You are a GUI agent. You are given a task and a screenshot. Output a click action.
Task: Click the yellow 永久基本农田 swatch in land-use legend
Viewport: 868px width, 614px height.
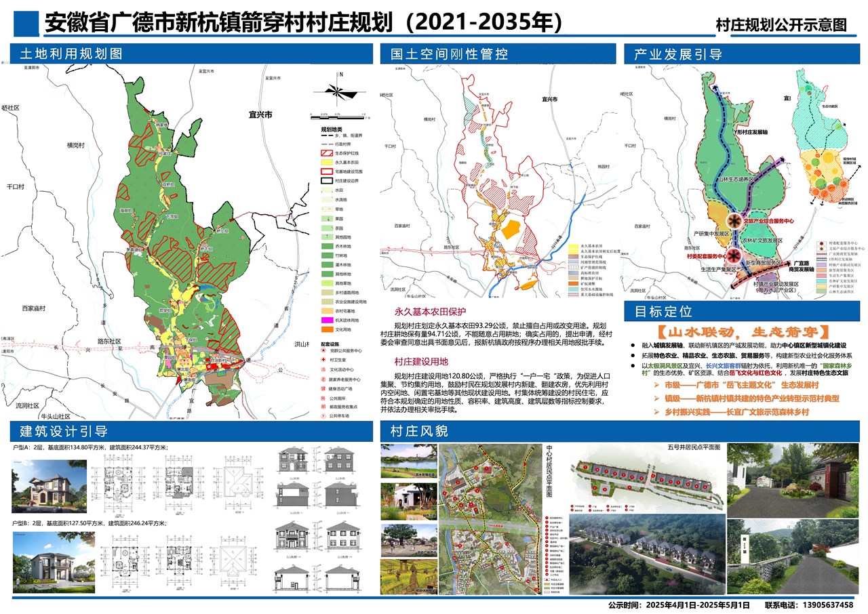[326, 163]
